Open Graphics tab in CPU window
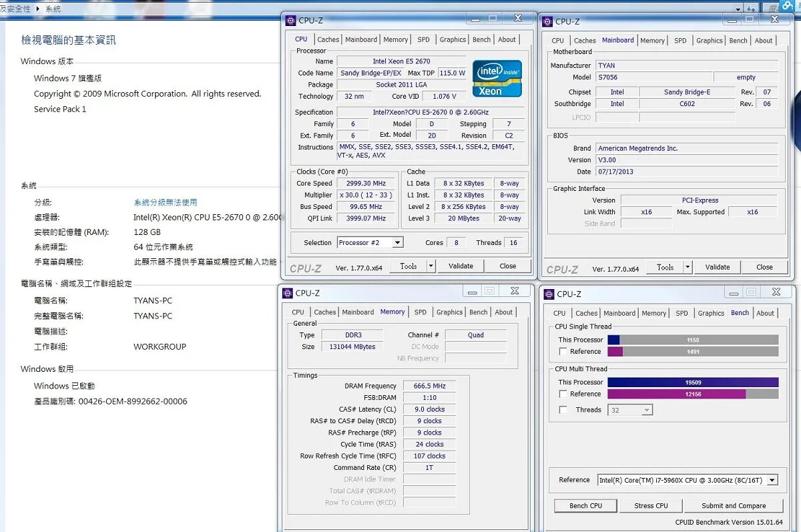This screenshot has height=532, width=801. [453, 39]
